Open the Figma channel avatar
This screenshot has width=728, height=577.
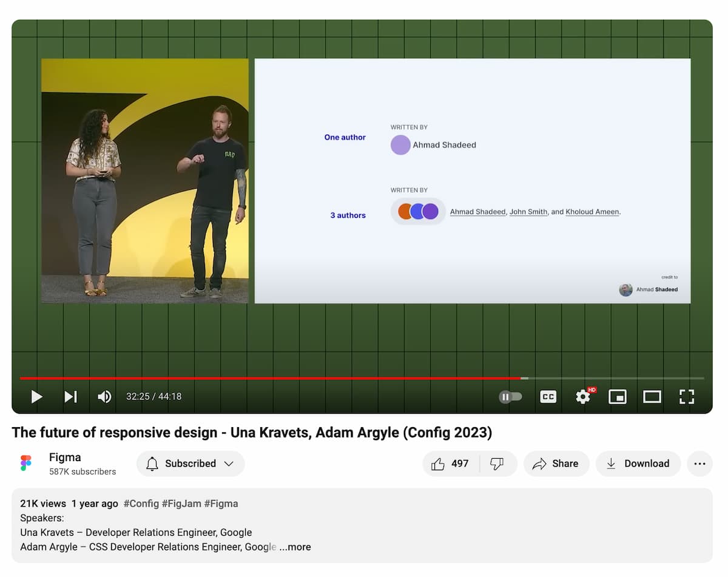(x=25, y=464)
